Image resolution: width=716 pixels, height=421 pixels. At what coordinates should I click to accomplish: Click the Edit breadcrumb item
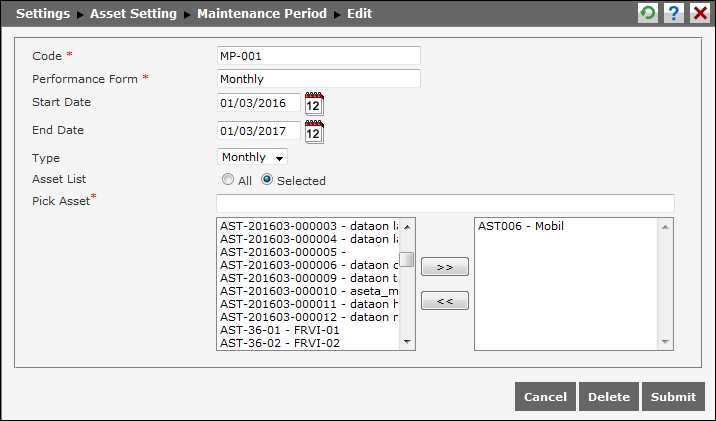tap(359, 14)
